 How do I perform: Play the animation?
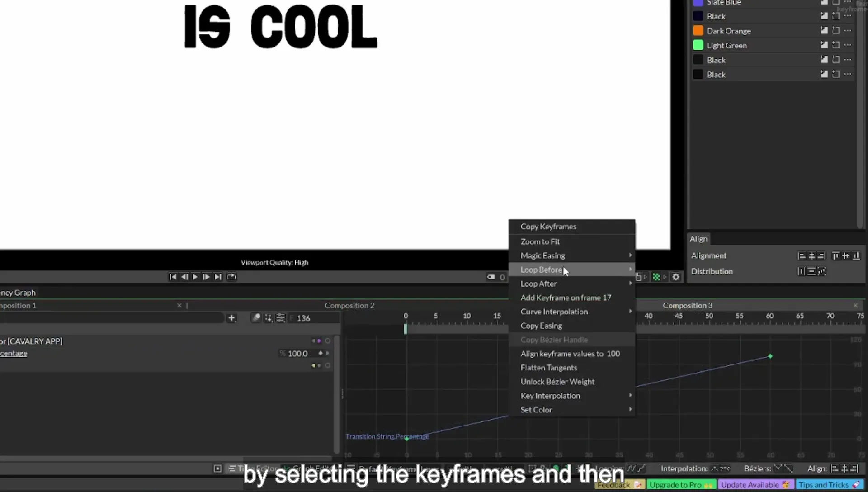pyautogui.click(x=195, y=277)
